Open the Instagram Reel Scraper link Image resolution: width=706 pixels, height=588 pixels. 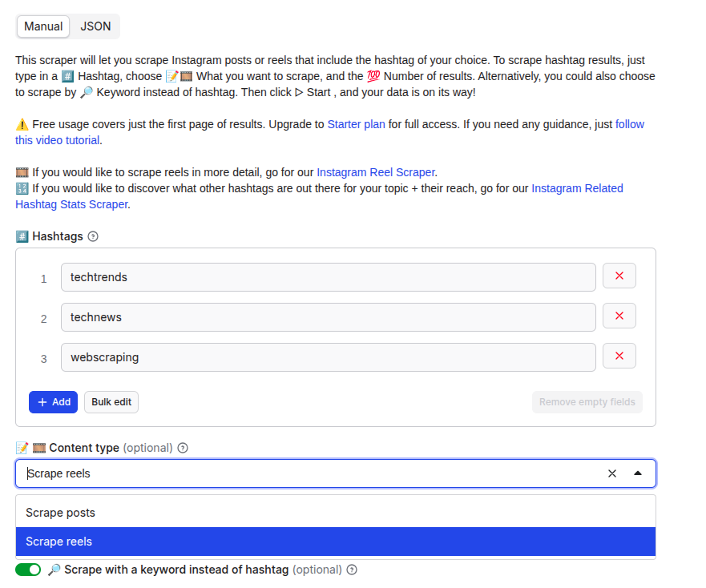tap(376, 172)
